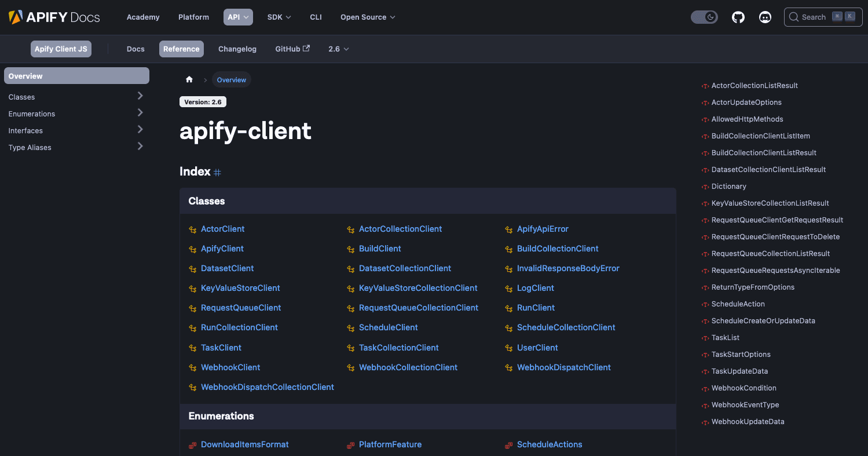Open the Discord icon in header
This screenshot has height=456, width=868.
pyautogui.click(x=765, y=17)
